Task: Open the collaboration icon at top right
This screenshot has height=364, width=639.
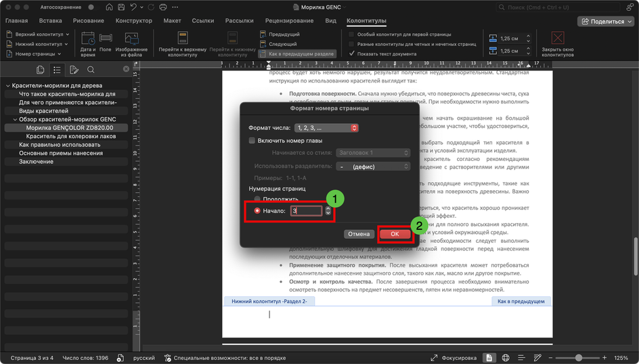Action: pyautogui.click(x=630, y=7)
